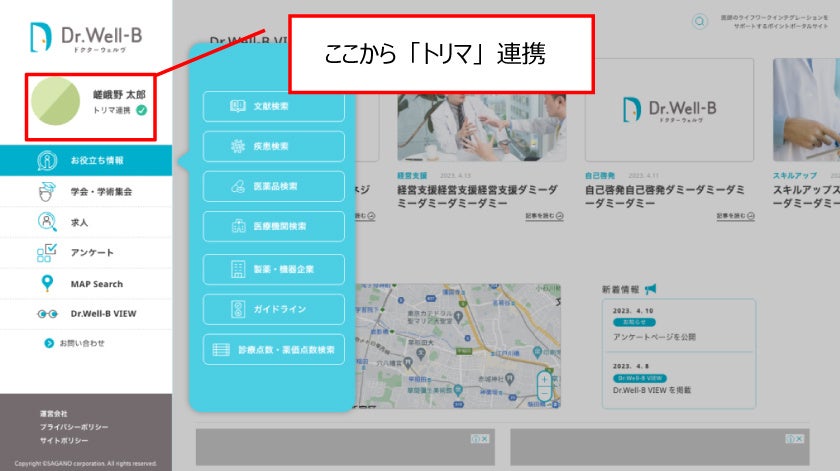
Task: Click 記事を読む under 自己啓発 article
Action: 736,216
